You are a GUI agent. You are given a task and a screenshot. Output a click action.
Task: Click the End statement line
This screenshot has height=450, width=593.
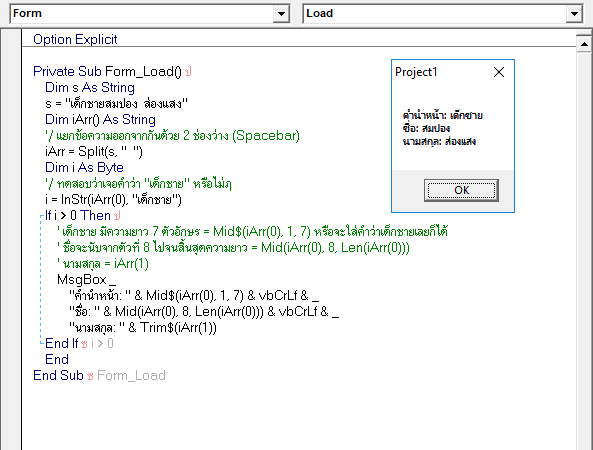click(57, 359)
